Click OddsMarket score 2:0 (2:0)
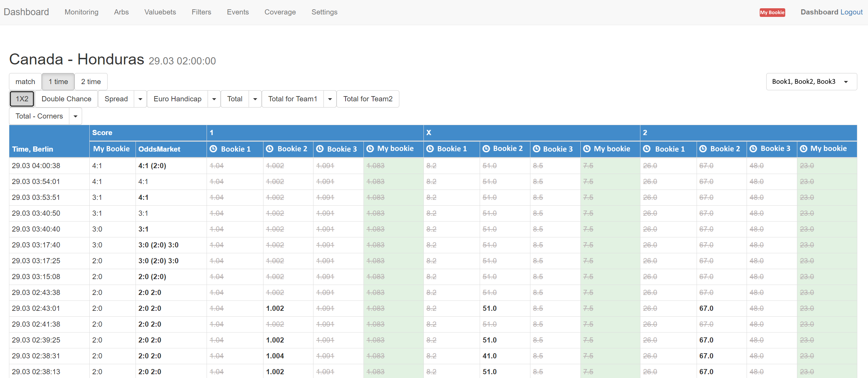The height and width of the screenshot is (378, 868). pos(152,277)
